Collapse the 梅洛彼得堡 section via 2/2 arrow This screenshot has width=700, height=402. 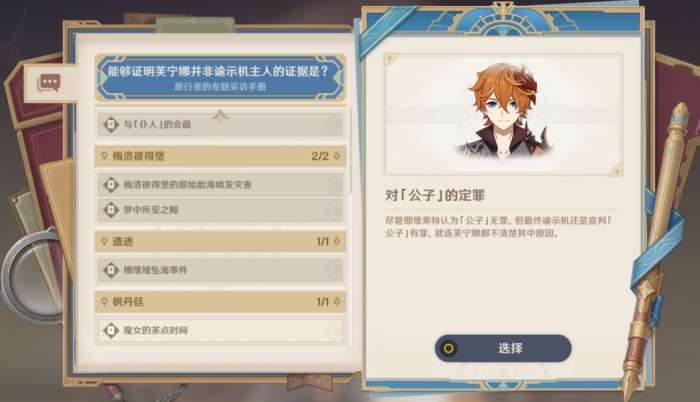point(337,156)
